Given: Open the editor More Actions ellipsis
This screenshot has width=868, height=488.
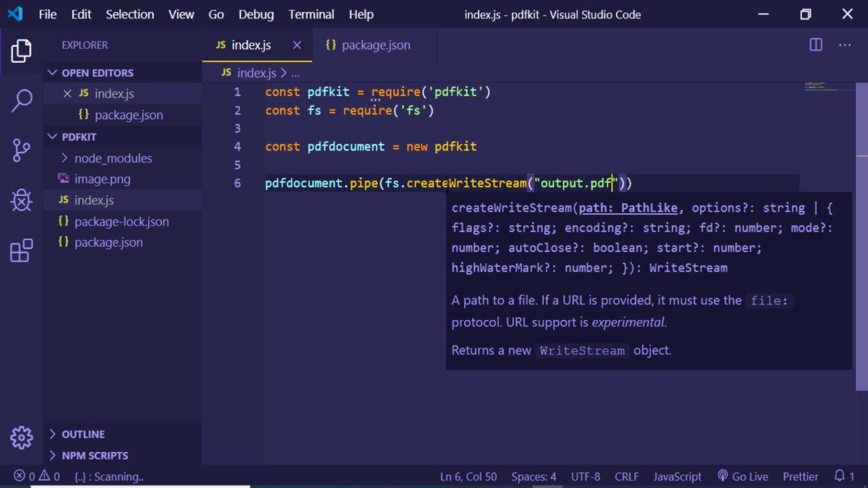Looking at the screenshot, I should coord(844,45).
